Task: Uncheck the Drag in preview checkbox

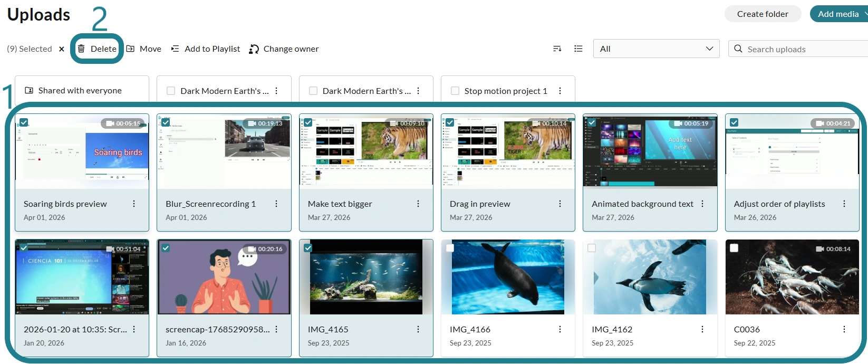Action: [x=450, y=122]
